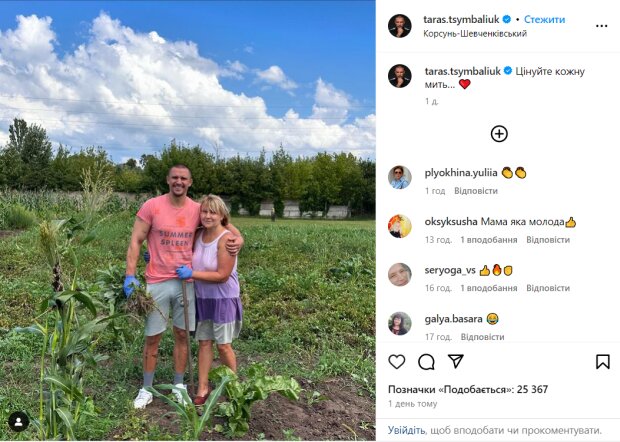Share the post via paper plane icon
620x442 pixels.
point(456,361)
